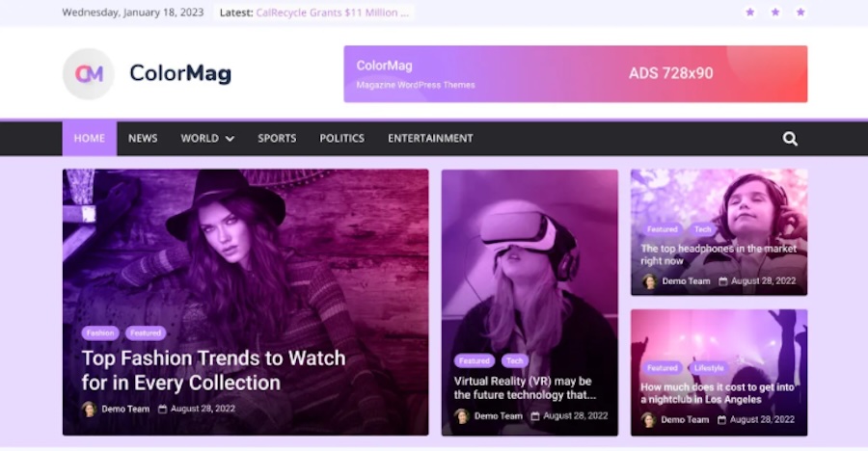Click the ColorMag site title
Viewport: 868px width, 451px height.
click(180, 73)
